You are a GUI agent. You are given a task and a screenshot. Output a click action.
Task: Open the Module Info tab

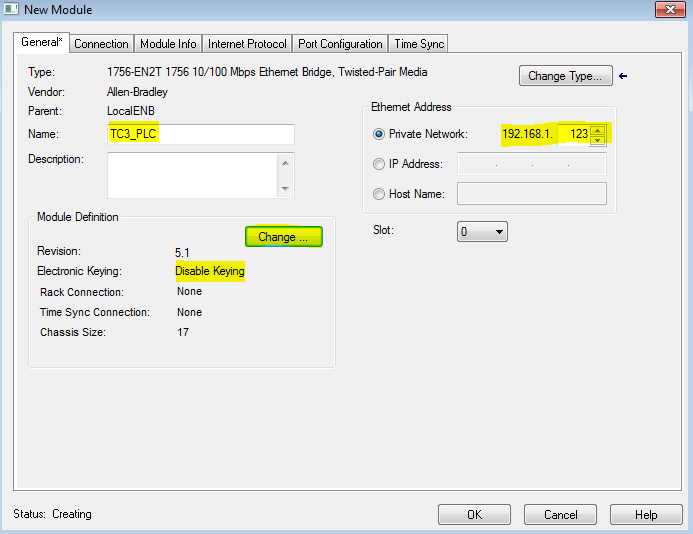click(x=168, y=44)
